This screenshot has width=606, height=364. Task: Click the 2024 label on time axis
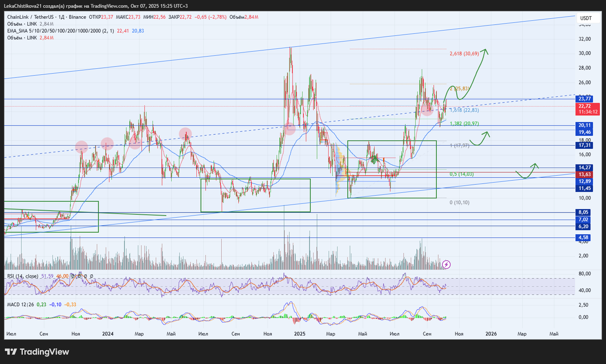point(107,334)
